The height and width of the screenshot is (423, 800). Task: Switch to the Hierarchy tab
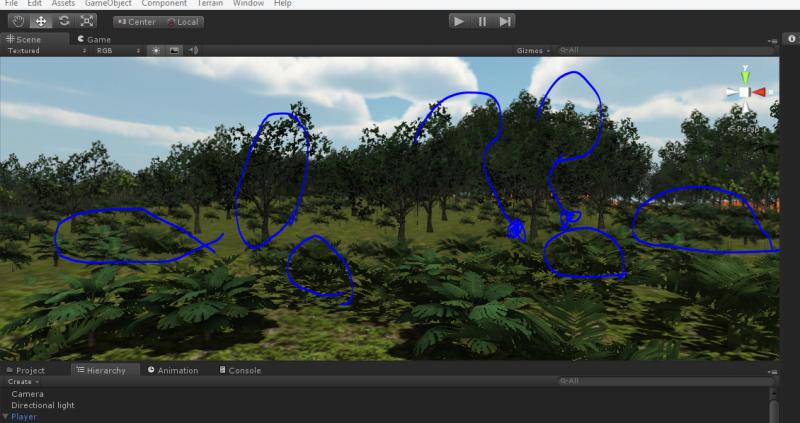pos(105,370)
